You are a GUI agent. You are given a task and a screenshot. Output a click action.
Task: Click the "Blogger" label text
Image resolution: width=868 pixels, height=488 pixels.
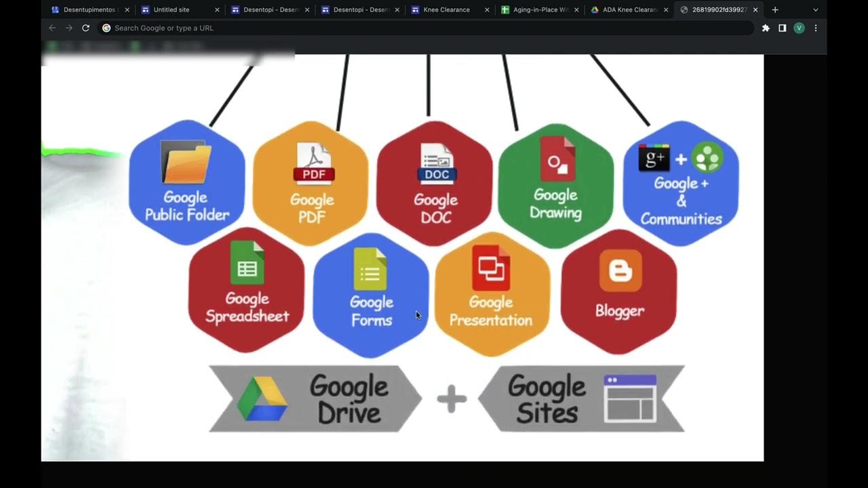620,311
